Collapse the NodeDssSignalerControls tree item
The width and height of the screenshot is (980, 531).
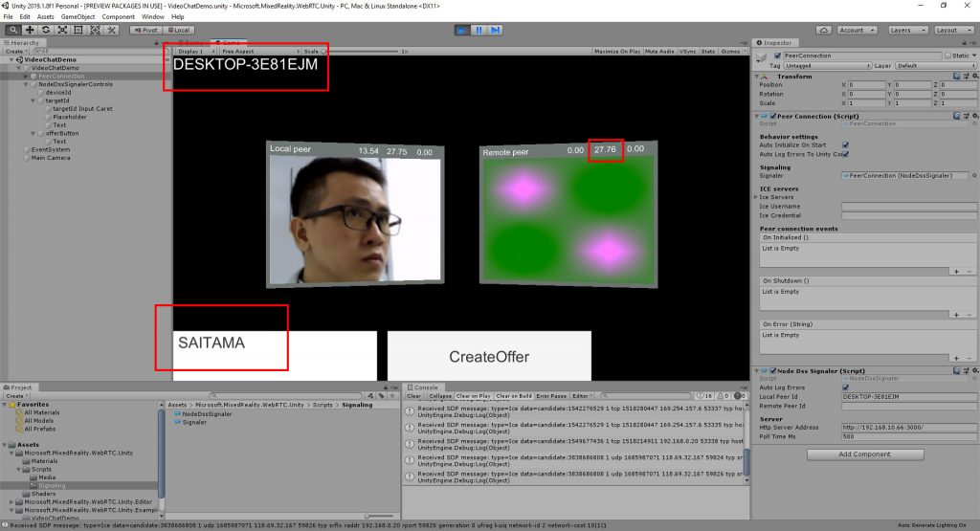(x=26, y=84)
